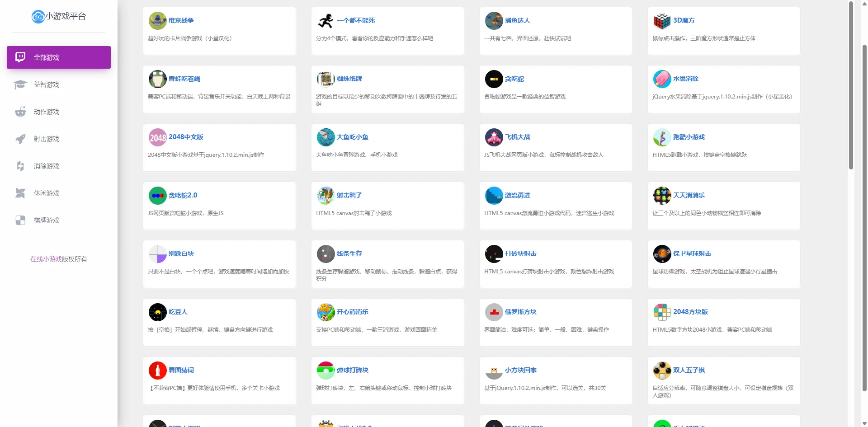Click the 在线小游戏 footer link
The image size is (868, 427).
pyautogui.click(x=46, y=259)
